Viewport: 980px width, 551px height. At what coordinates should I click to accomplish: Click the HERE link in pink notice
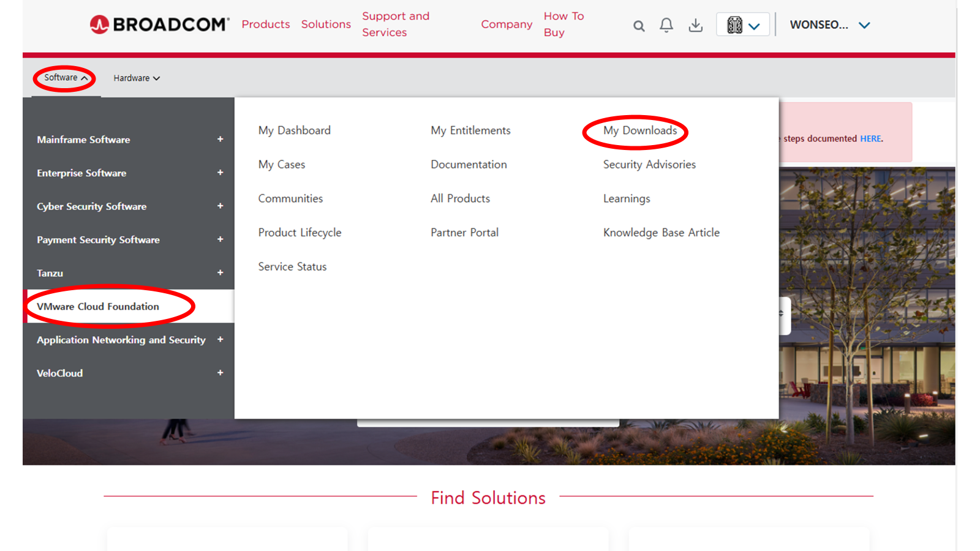point(870,139)
